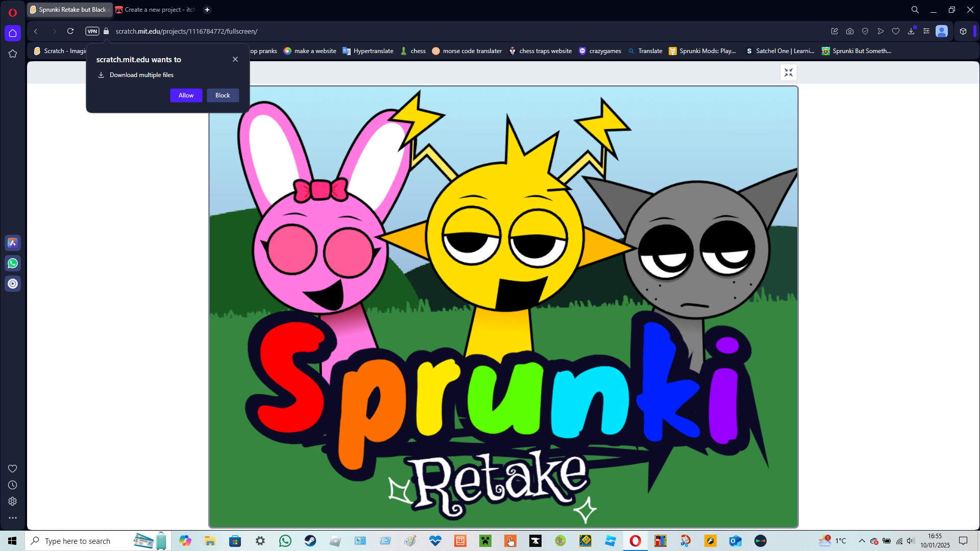The height and width of the screenshot is (551, 980).
Task: Switch to the Create a new project itch tab
Action: click(156, 10)
